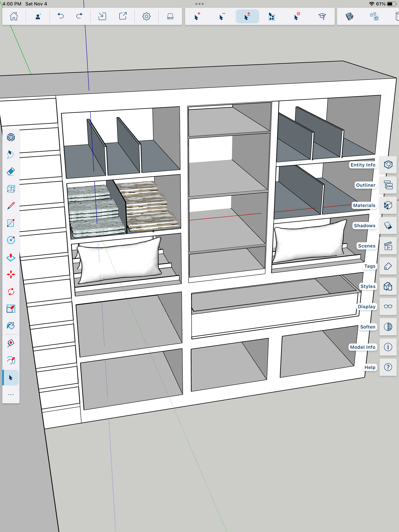Expand the more tools ellipsis

click(11, 395)
